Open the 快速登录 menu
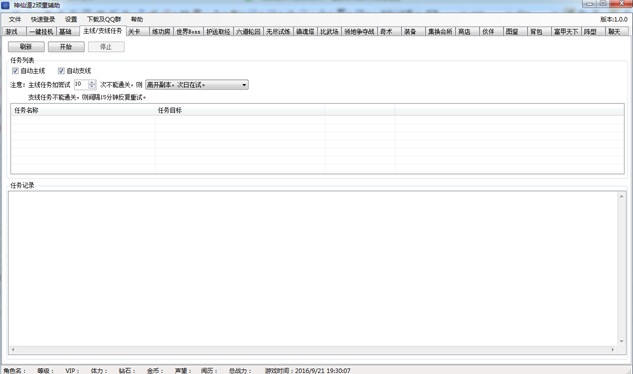Image resolution: width=633 pixels, height=374 pixels. click(x=43, y=19)
